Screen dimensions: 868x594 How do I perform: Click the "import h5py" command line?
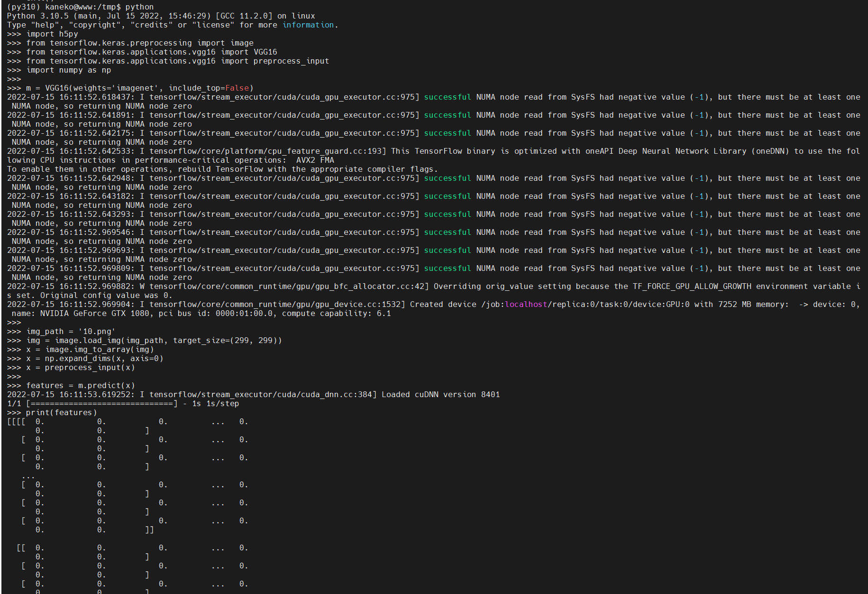pyautogui.click(x=52, y=34)
